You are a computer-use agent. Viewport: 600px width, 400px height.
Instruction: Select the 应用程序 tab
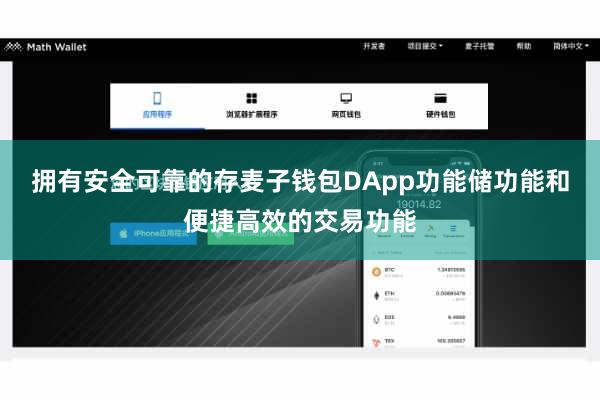(157, 106)
